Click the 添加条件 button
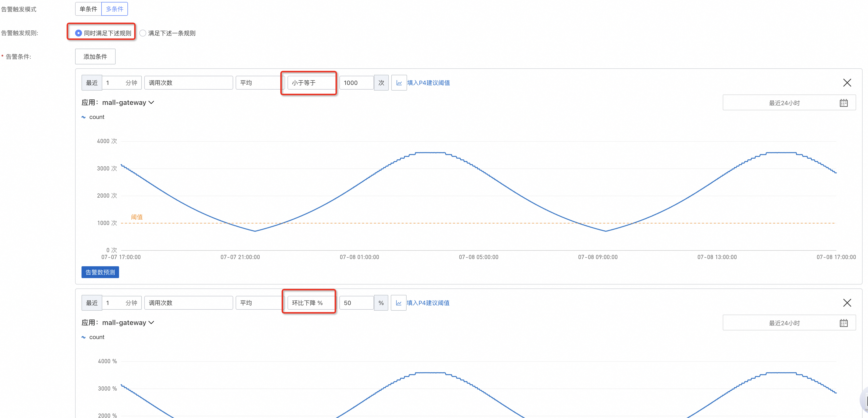This screenshot has width=868, height=418. click(95, 57)
